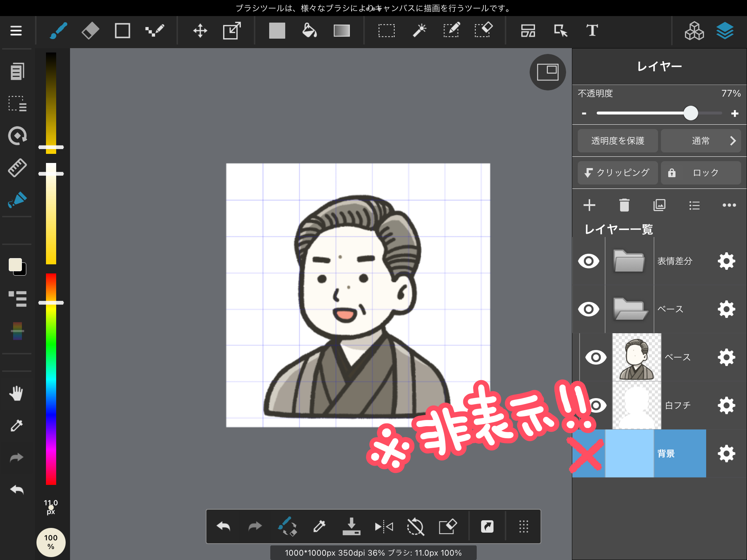Delete layer with the trash icon
Screen dimensions: 747x560
[x=624, y=205]
